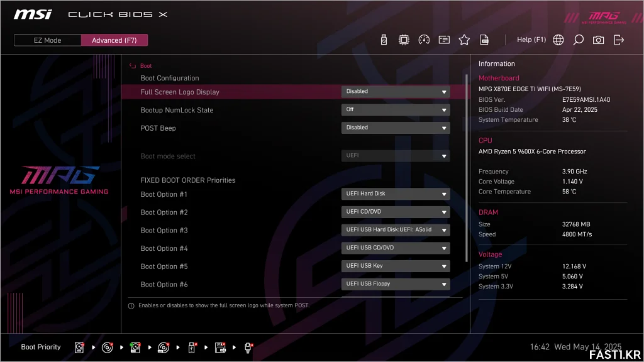
Task: Exit BIOS with the exit-arrow icon
Action: [619, 40]
